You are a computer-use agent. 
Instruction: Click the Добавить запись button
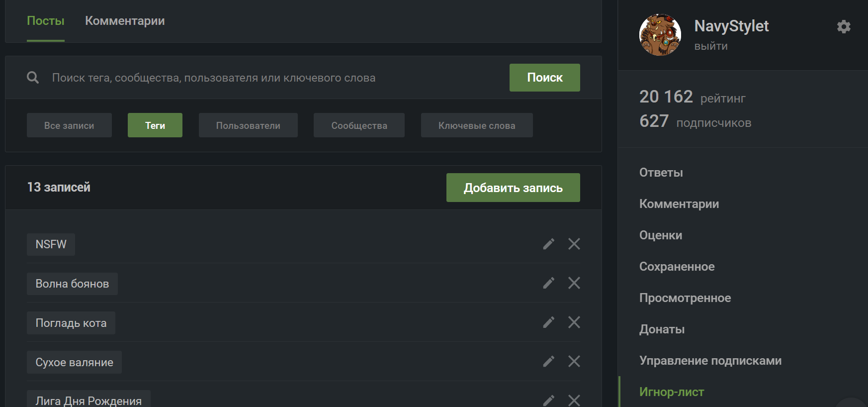coord(513,188)
